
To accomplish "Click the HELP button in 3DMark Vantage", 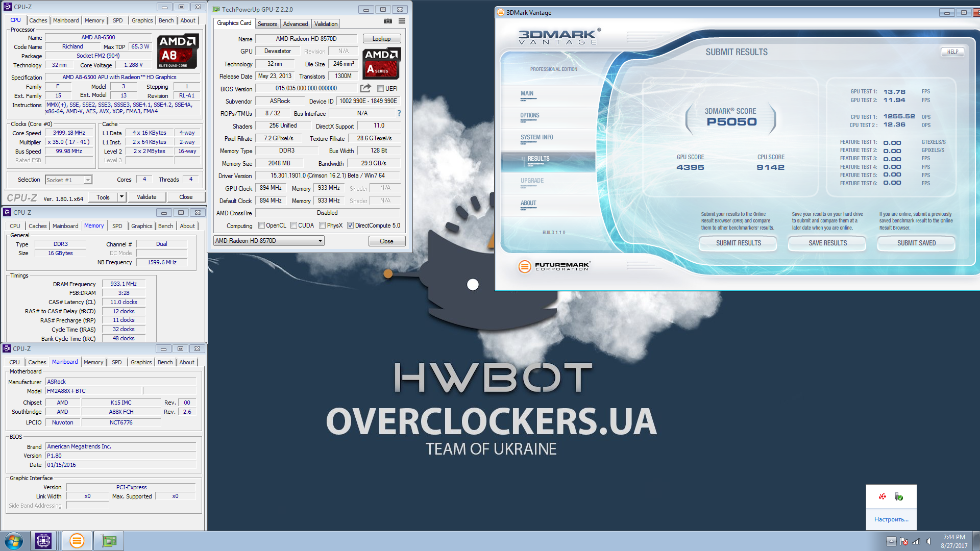I will coord(952,52).
